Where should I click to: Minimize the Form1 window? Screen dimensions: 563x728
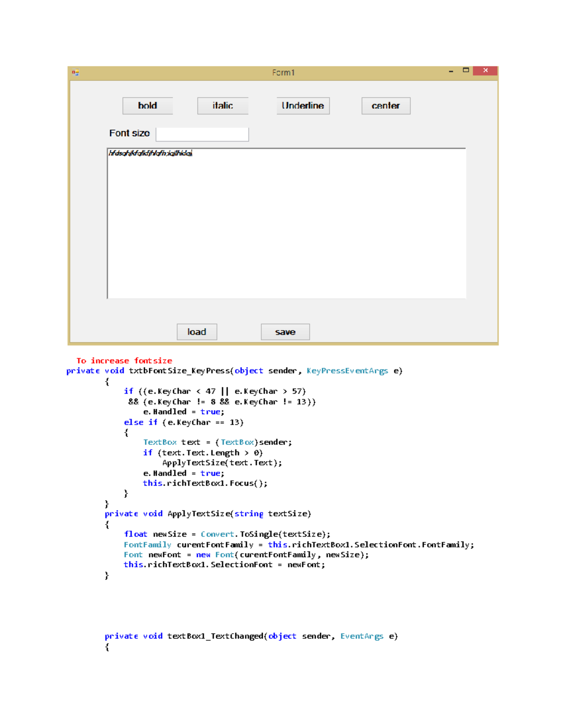451,71
